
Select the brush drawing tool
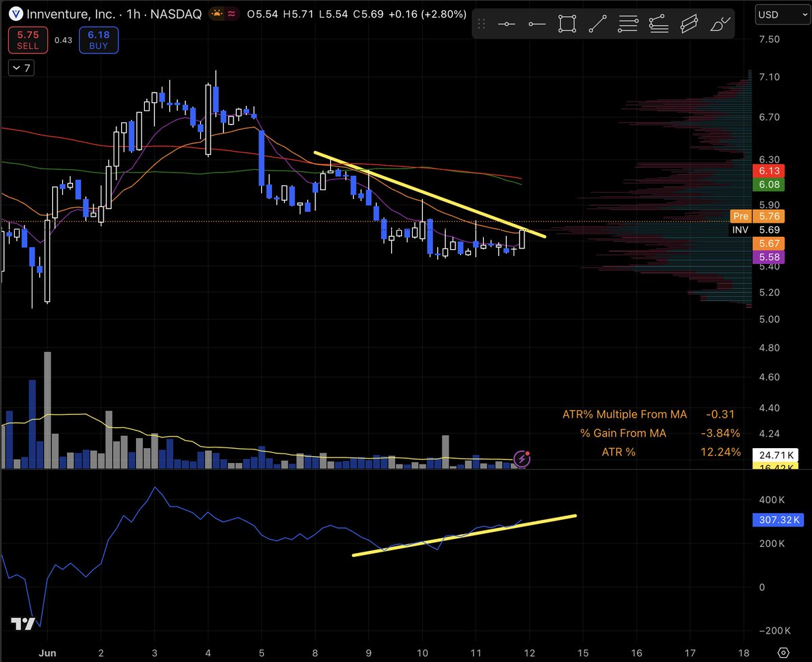pos(720,24)
